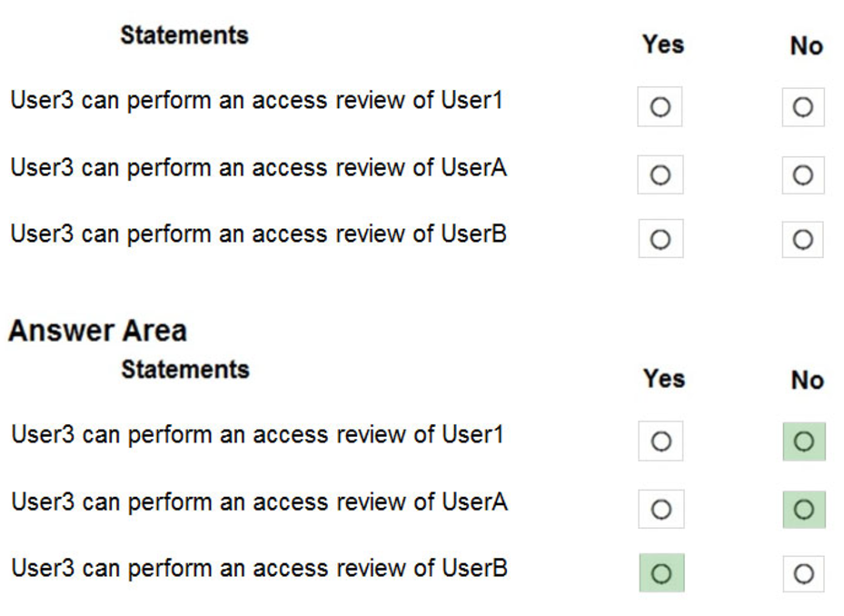Viewport: 844px width, 616px height.
Task: Click the Statements heading under Answer Area
Action: tap(185, 369)
